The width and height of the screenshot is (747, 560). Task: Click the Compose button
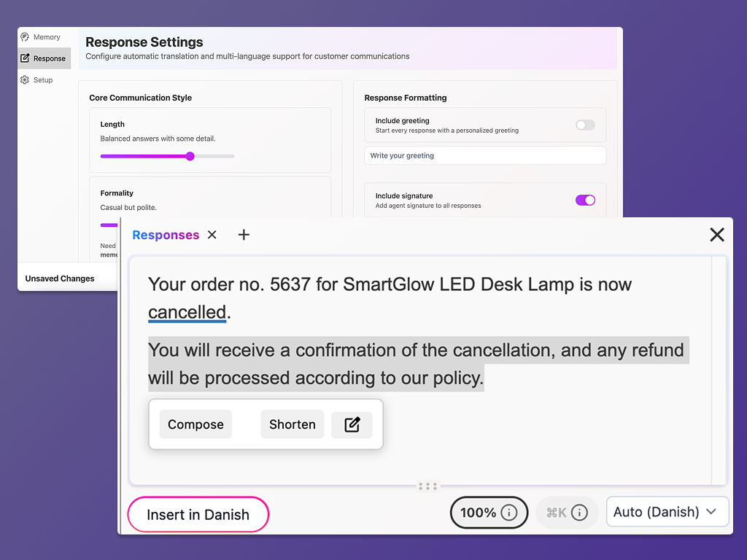tap(195, 424)
